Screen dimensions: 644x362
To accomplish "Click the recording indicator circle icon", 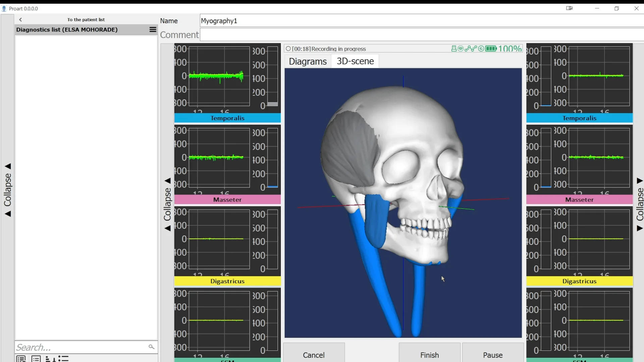I will [x=288, y=49].
